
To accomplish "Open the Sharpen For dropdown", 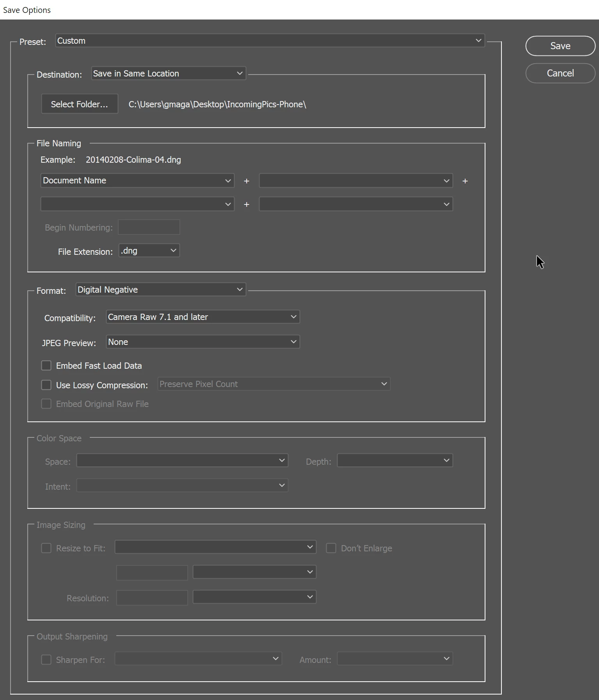I will coord(198,659).
